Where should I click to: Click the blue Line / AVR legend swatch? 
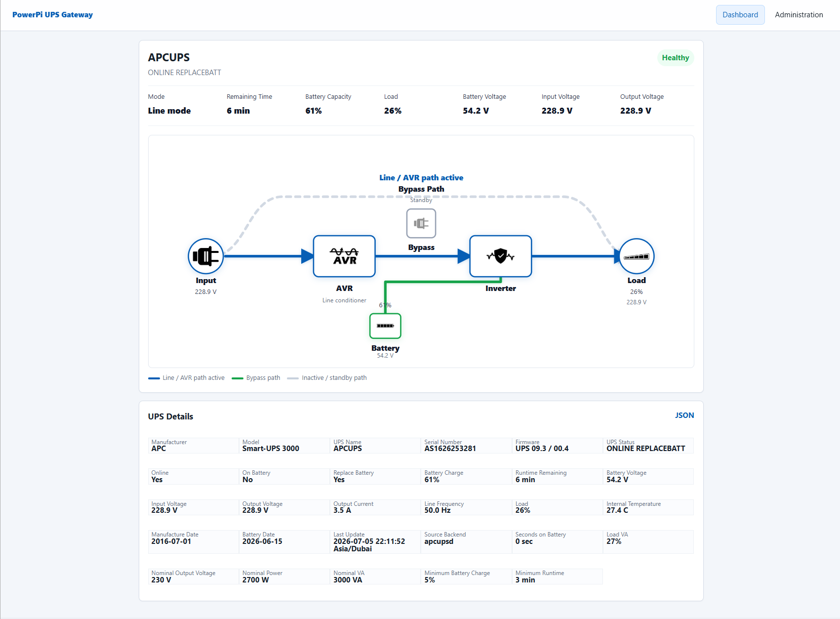(154, 378)
